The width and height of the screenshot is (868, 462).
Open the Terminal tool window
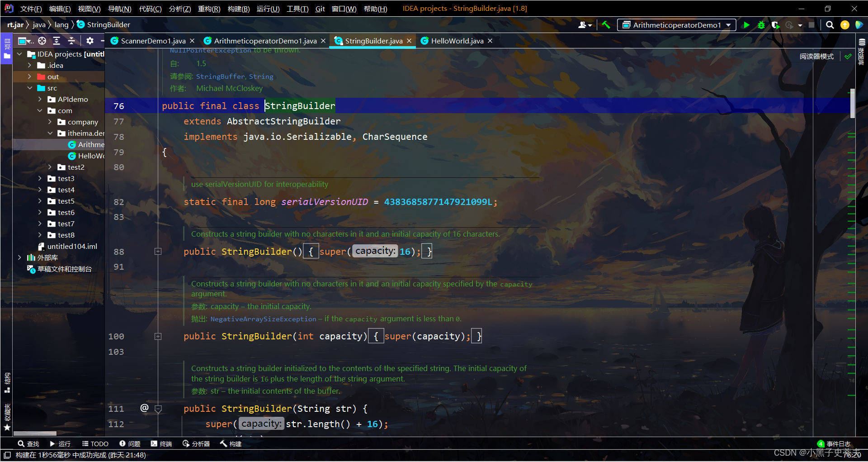coord(161,444)
